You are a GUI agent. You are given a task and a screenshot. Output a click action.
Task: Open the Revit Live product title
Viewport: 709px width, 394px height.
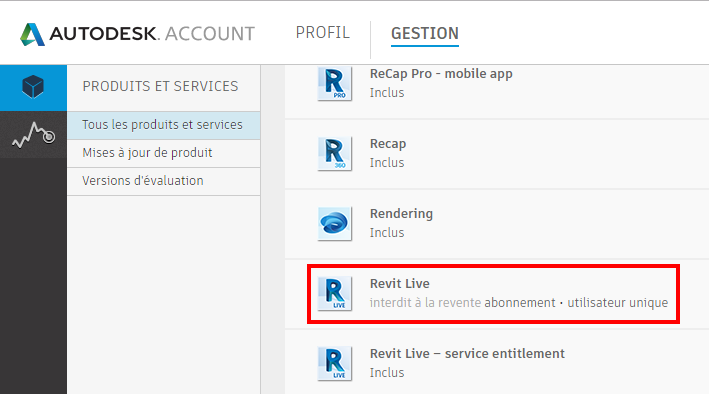(x=400, y=284)
